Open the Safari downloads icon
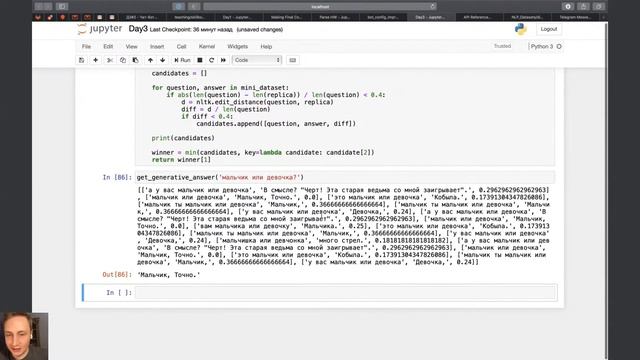Viewport: 640px width, 360px height. coord(568,6)
